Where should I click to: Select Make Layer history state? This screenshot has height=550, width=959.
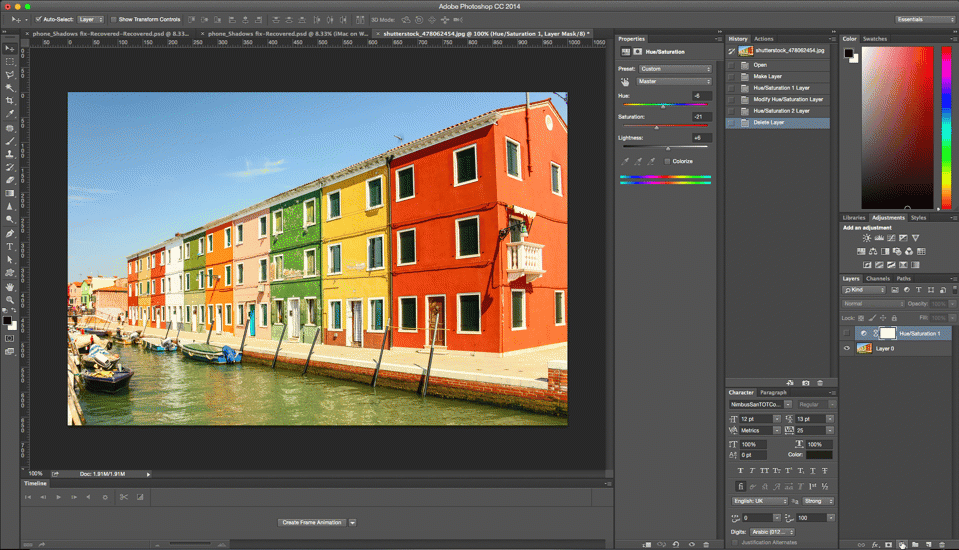coord(767,76)
